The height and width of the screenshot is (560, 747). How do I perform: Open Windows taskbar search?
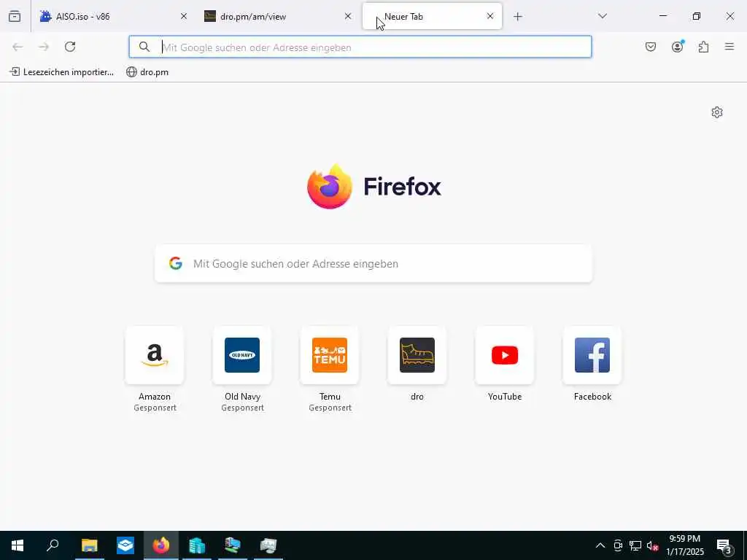53,545
